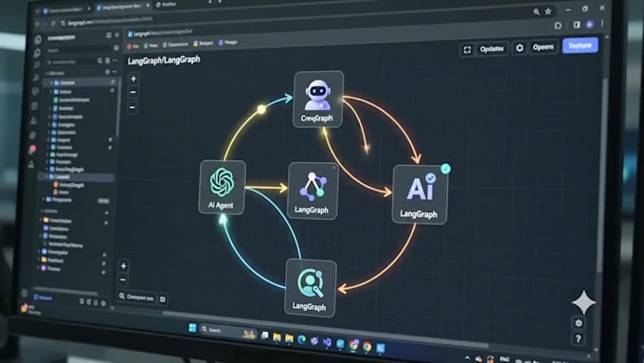Viewport: 644px width, 363px height.
Task: Open the Task View icon on the taskbar
Action: tap(265, 336)
